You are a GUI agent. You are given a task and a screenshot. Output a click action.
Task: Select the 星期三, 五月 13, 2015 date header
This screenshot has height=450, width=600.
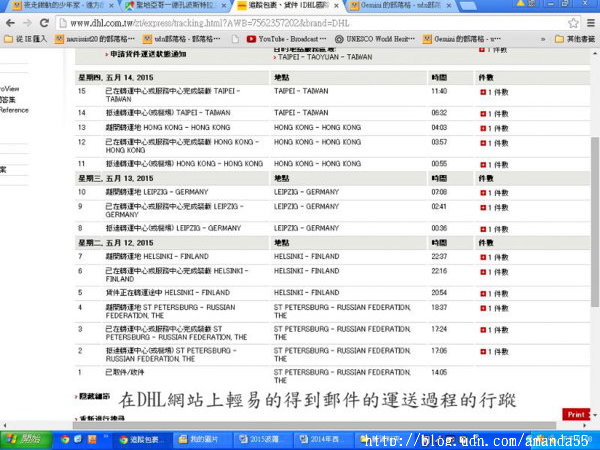tap(116, 179)
